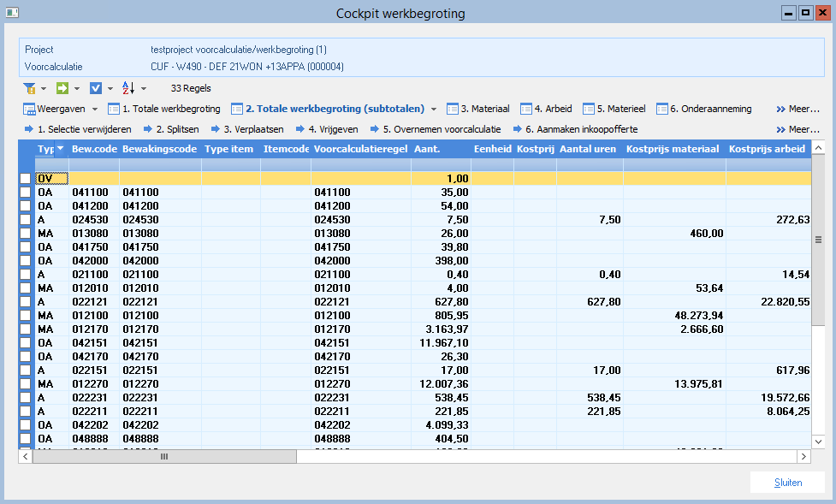Run 1. Selectie verwijderen action
This screenshot has height=504, width=836.
84,129
